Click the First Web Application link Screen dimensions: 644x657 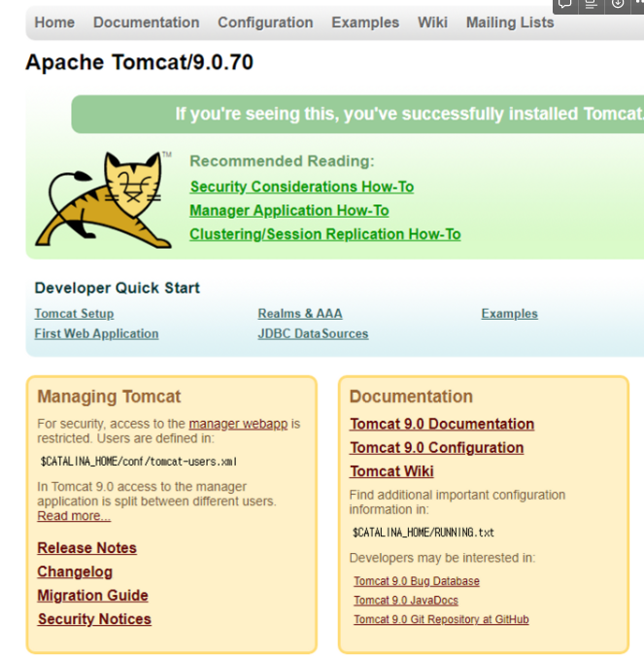tap(97, 334)
